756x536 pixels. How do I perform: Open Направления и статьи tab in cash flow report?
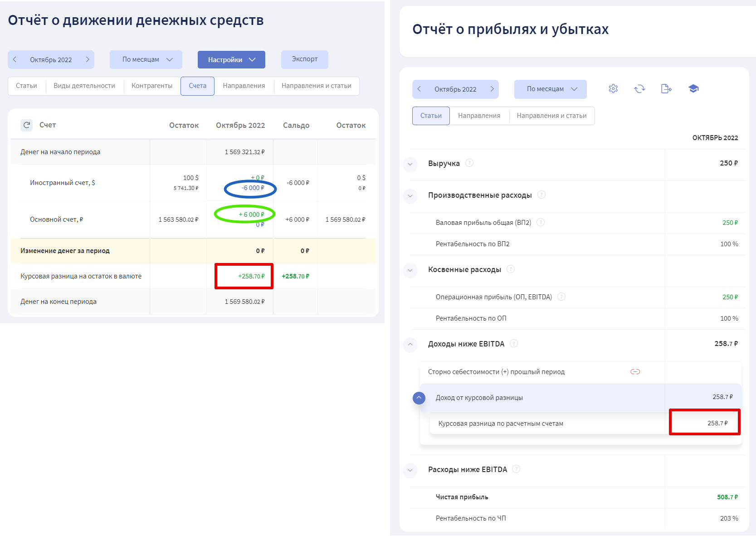point(317,86)
